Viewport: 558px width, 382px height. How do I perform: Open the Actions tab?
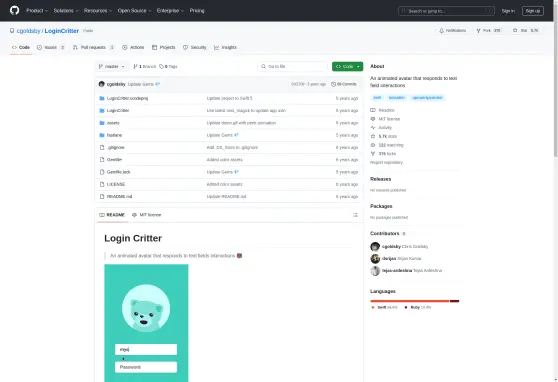pyautogui.click(x=133, y=47)
